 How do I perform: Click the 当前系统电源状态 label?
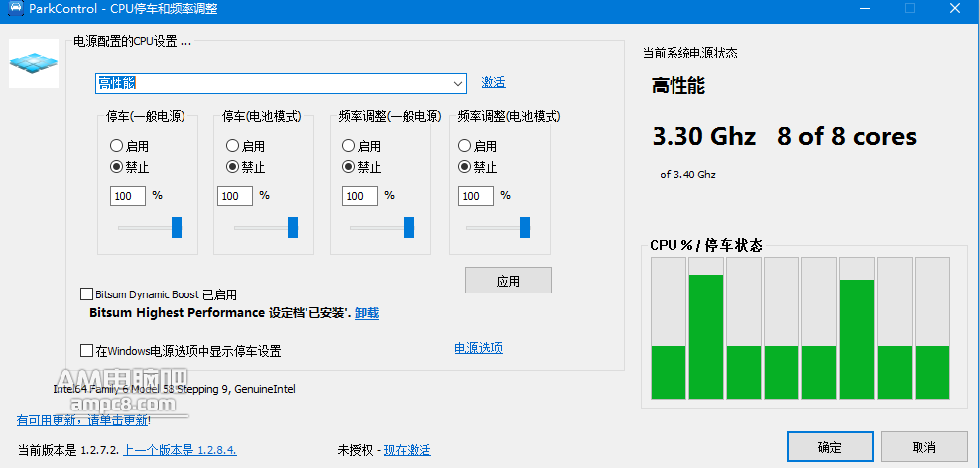tap(690, 54)
